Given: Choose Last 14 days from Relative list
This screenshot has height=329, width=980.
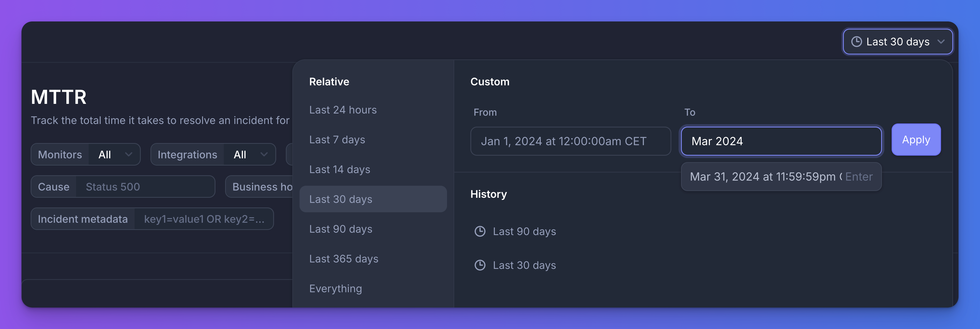Looking at the screenshot, I should (x=340, y=169).
